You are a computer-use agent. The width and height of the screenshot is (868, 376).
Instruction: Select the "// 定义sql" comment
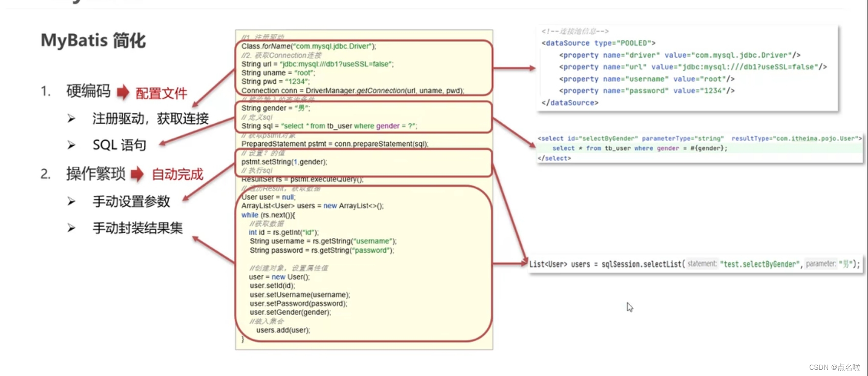pyautogui.click(x=257, y=117)
